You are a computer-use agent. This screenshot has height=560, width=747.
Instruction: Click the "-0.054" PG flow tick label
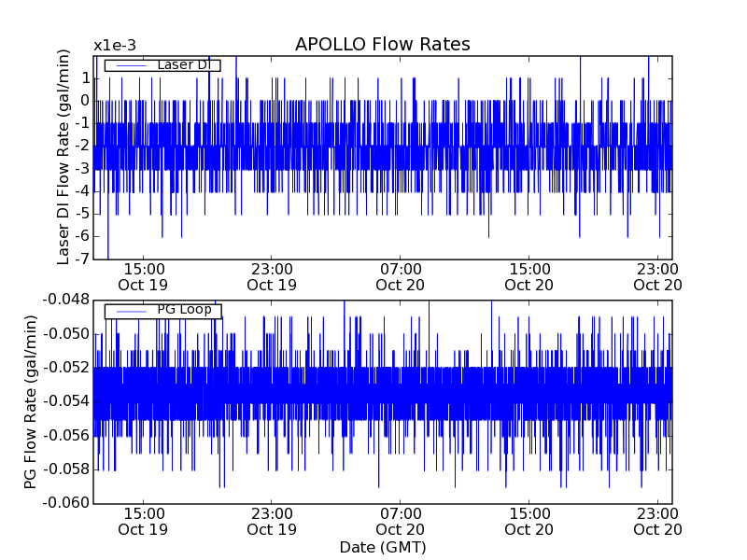point(66,401)
